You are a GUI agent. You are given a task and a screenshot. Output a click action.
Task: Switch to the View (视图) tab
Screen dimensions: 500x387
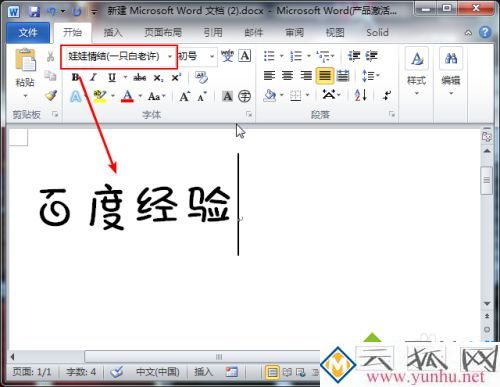[335, 33]
